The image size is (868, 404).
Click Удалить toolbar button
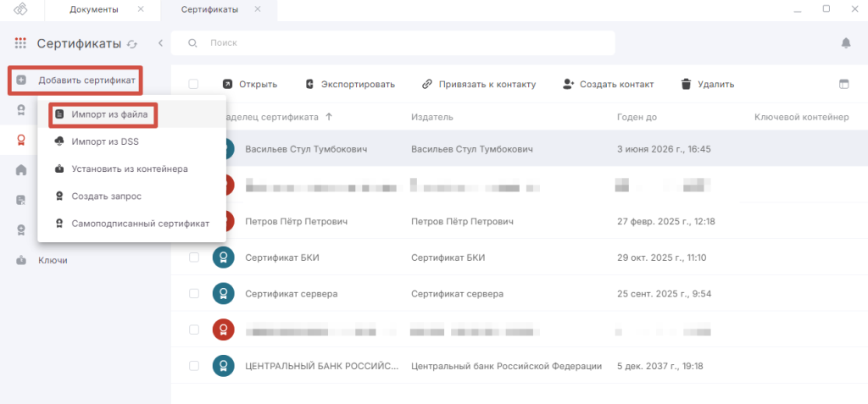tap(708, 84)
